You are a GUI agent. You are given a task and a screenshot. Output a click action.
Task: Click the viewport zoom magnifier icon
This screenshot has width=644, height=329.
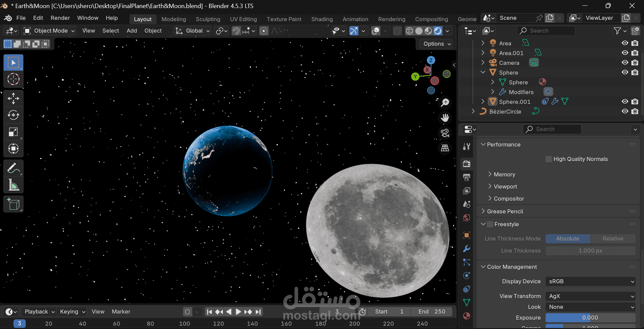445,102
